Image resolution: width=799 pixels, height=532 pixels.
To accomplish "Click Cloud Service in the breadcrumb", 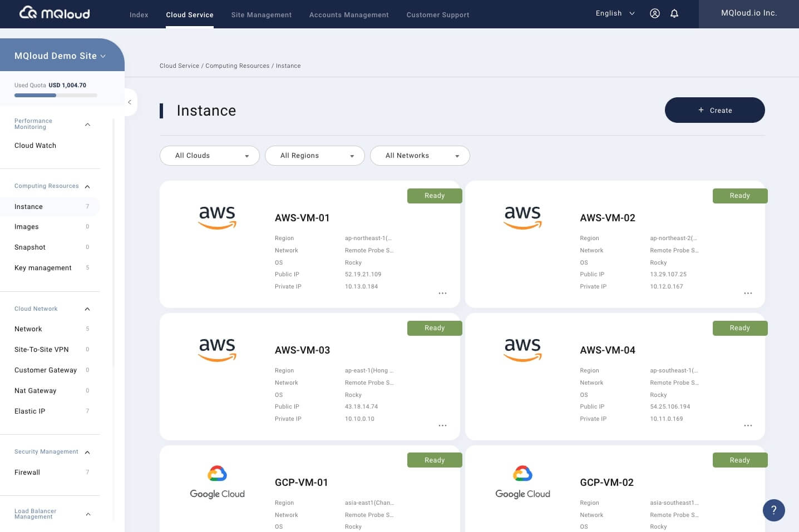I will tap(179, 66).
